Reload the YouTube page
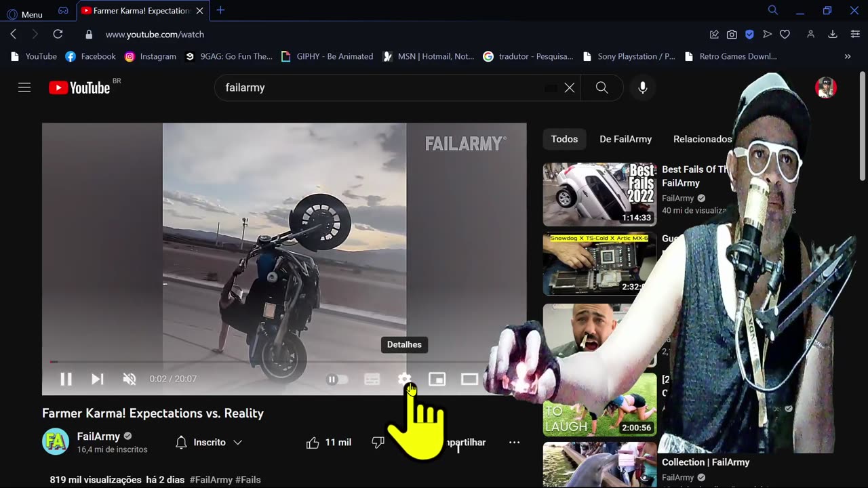Screen dimensions: 868x488 [x=58, y=34]
